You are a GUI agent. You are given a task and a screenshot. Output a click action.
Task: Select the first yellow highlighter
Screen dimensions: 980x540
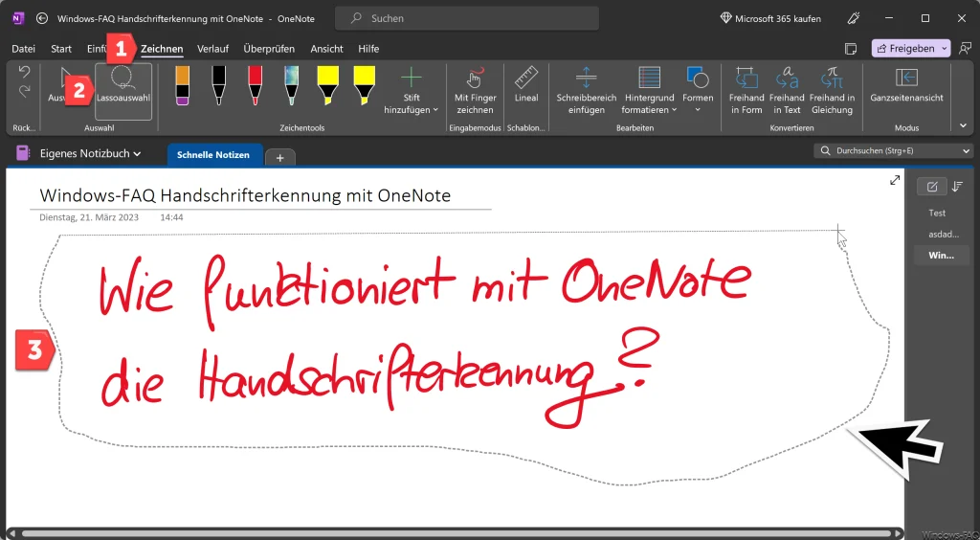pyautogui.click(x=327, y=85)
